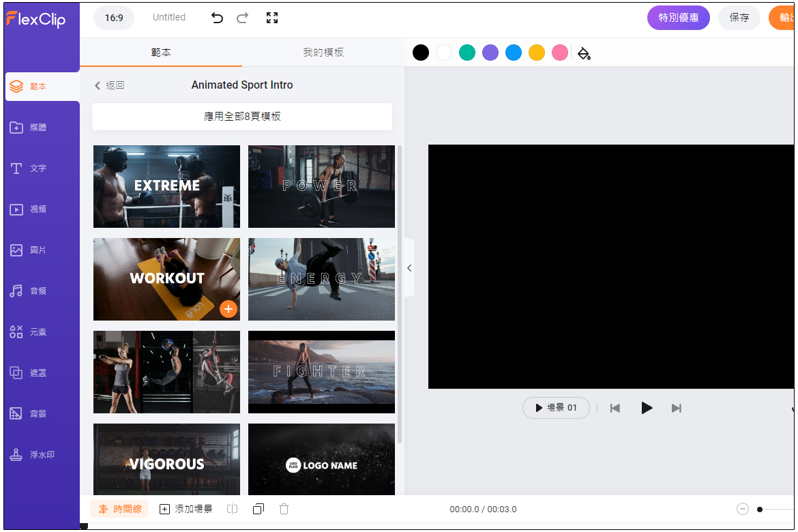
Task: Open the 特別優惠 special offer
Action: (679, 18)
